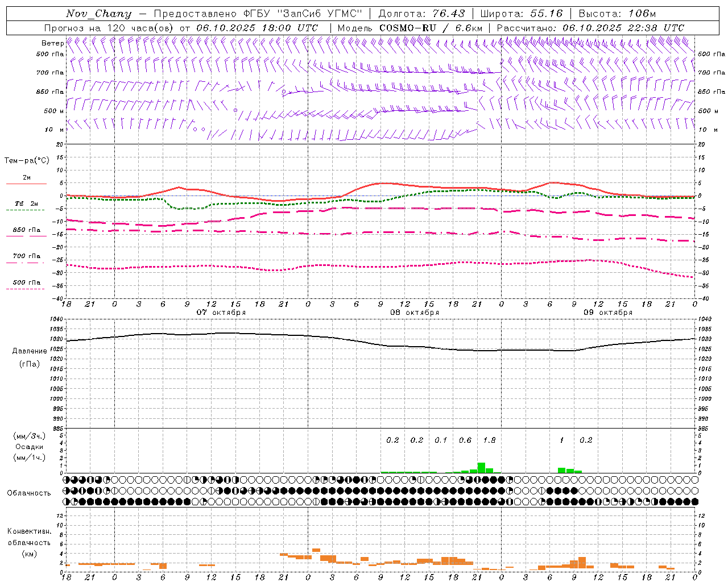Select the Осадки panel label
Image resolution: width=728 pixels, height=582 pixels.
tap(30, 447)
